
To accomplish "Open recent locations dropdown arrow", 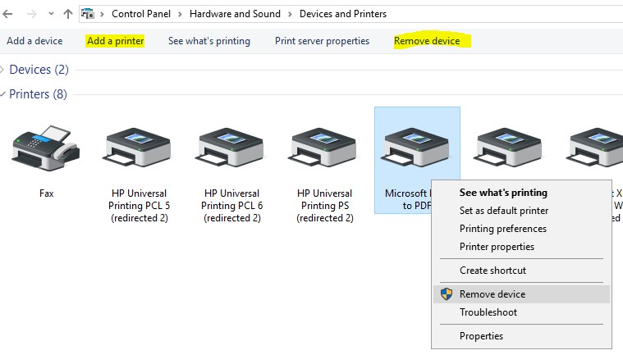I will coord(49,14).
